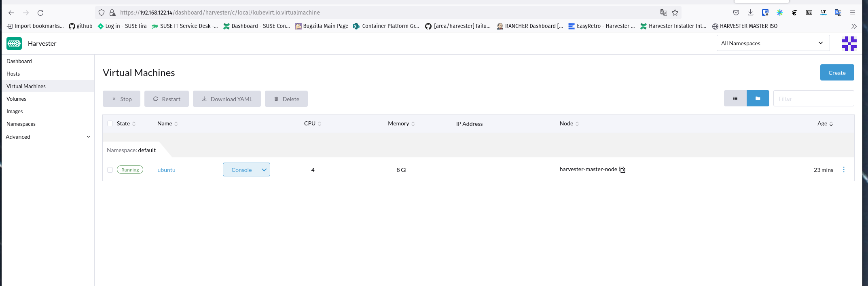
Task: Open SUSE IT Service Desk bookmark
Action: click(x=185, y=26)
